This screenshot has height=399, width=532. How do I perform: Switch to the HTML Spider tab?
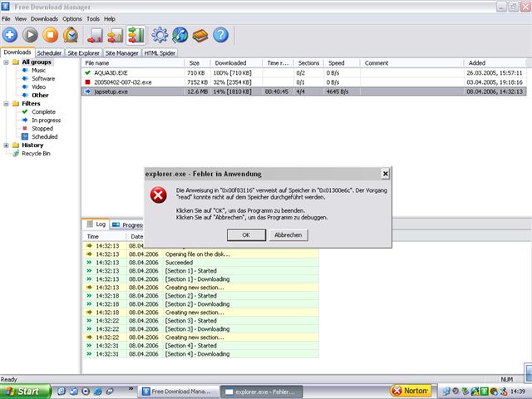click(x=160, y=53)
